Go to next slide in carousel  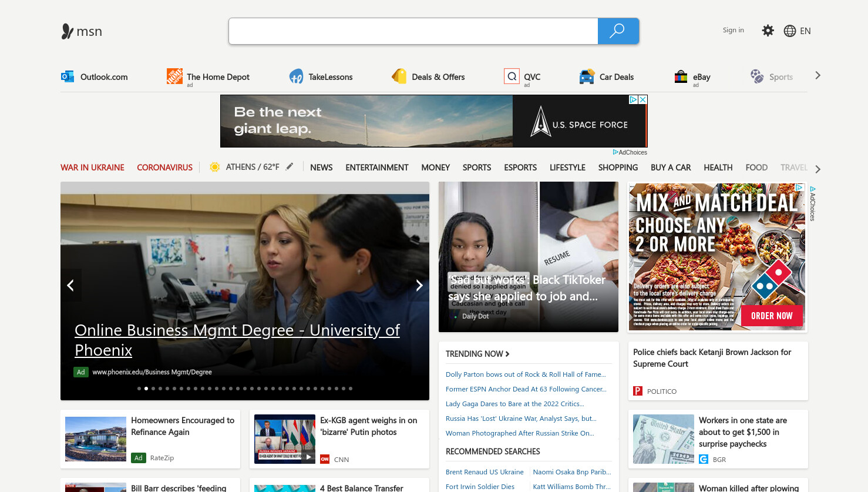click(419, 285)
